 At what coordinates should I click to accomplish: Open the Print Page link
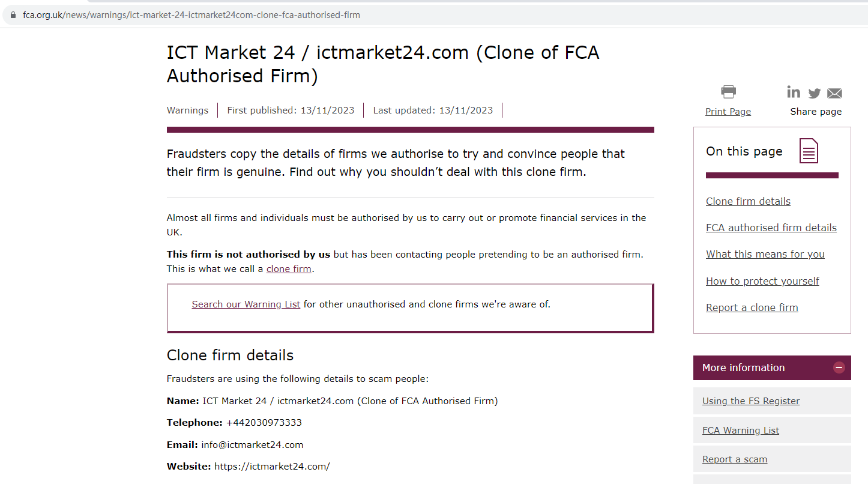pyautogui.click(x=728, y=112)
